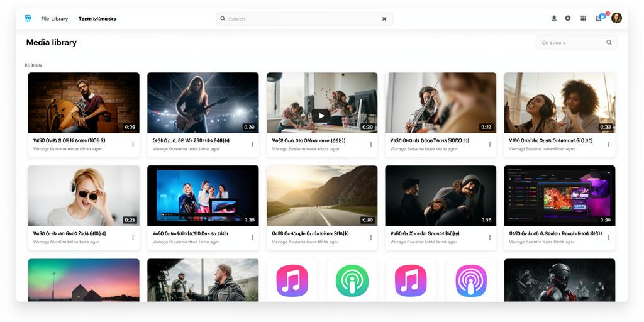
Task: Open seated guitarist brick wall thumbnail
Action: (84, 103)
